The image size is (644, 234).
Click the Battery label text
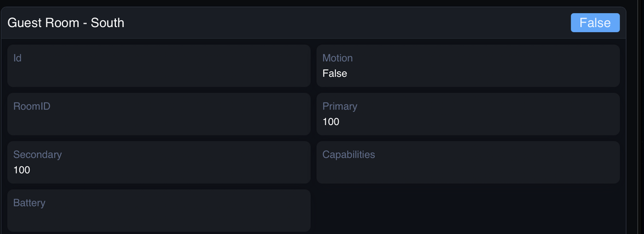29,203
